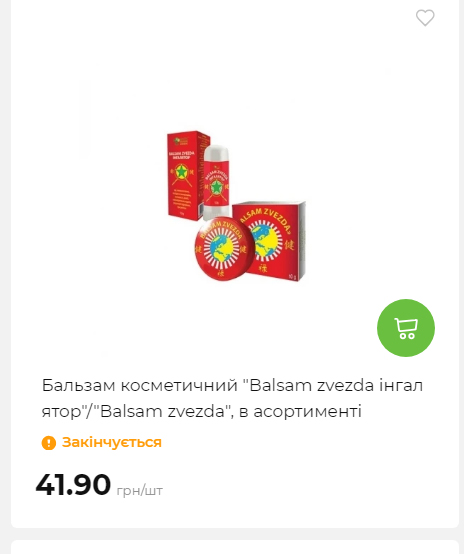Click the "Закінчується" low stock label

point(112,442)
